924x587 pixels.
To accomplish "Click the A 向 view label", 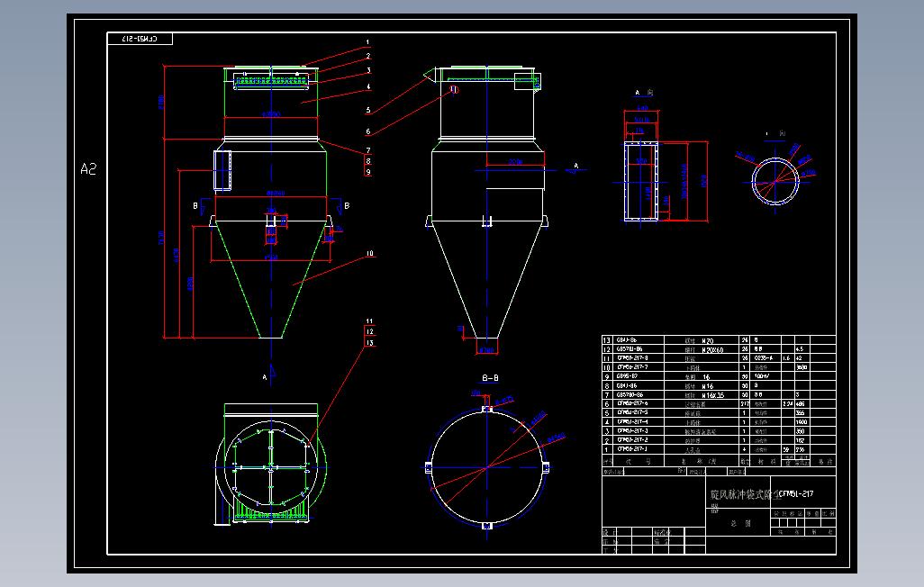I will click(x=644, y=93).
